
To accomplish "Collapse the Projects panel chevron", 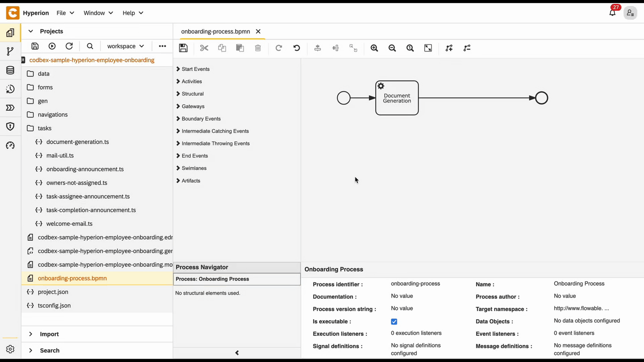I will pyautogui.click(x=30, y=31).
